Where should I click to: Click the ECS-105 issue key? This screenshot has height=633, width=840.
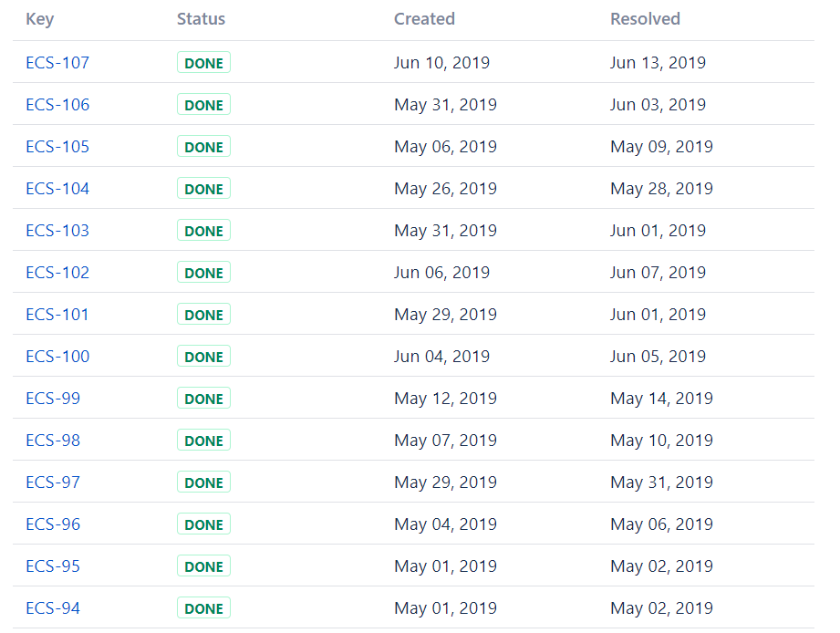tap(57, 147)
